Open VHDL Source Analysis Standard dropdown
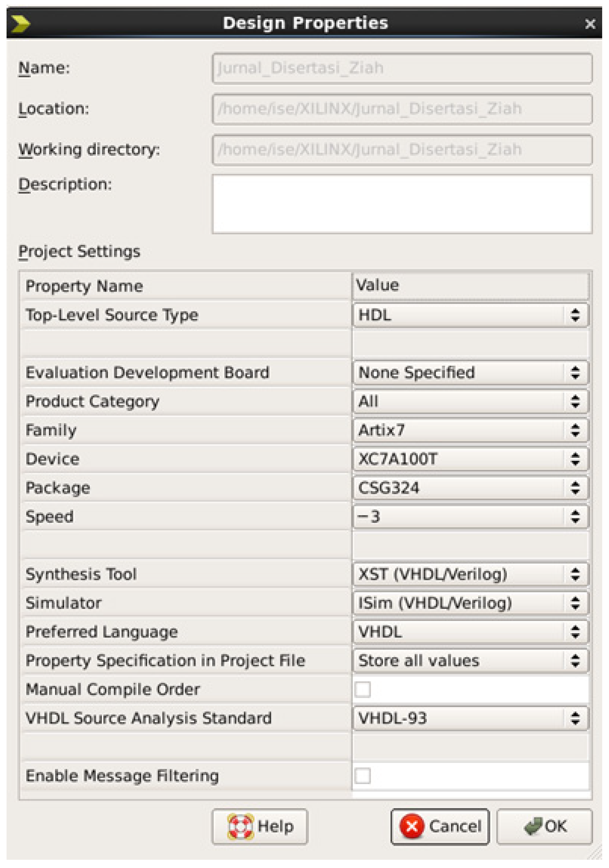The width and height of the screenshot is (609, 868). point(471,718)
